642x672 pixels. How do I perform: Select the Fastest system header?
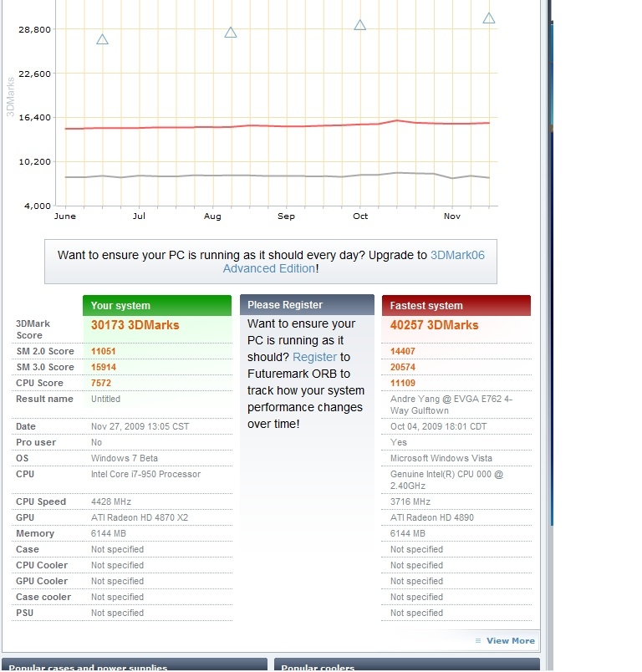456,305
